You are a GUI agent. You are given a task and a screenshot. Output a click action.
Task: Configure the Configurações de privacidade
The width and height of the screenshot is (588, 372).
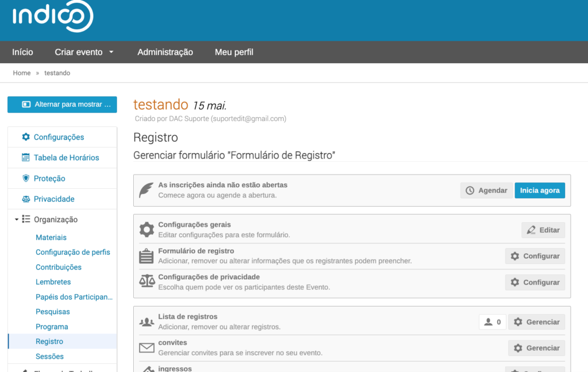click(x=535, y=282)
